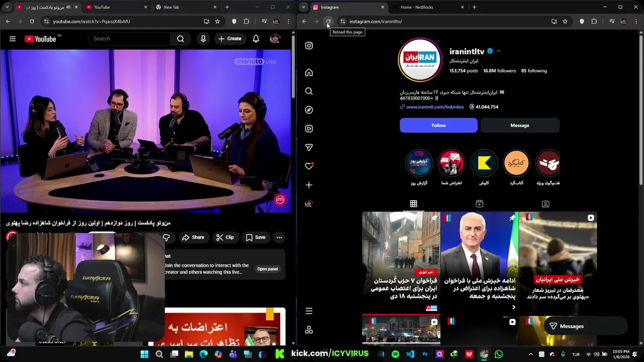Clip the YouTube video
This screenshot has height=362, width=644.
point(225,237)
